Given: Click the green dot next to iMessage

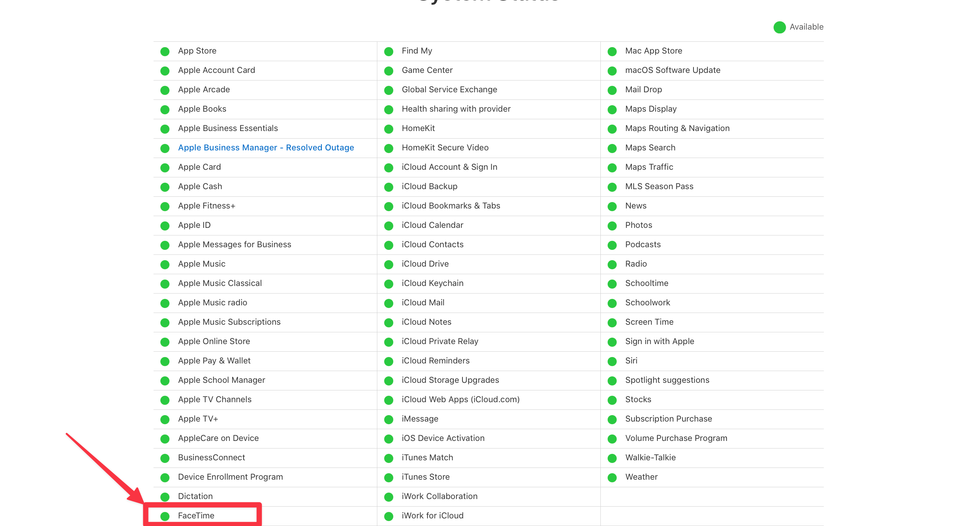Looking at the screenshot, I should click(x=388, y=420).
